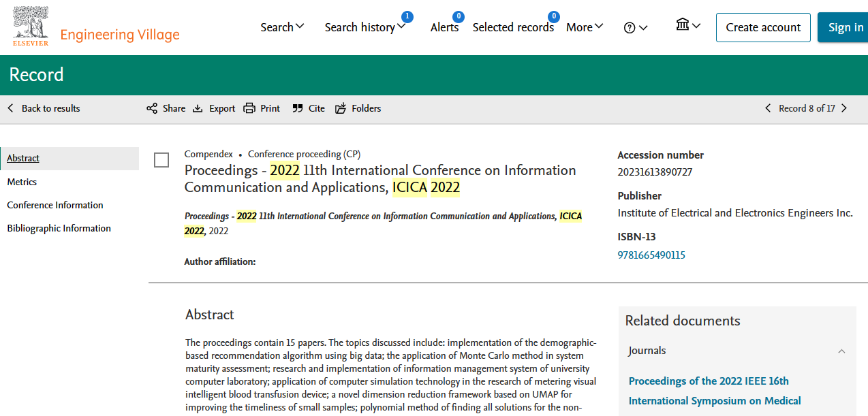Click the Search history count badge
The width and height of the screenshot is (868, 416).
[x=407, y=16]
